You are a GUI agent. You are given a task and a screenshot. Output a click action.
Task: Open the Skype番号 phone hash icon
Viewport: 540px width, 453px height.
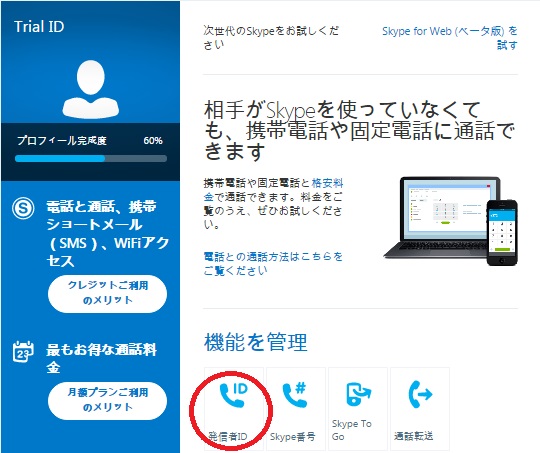click(295, 394)
